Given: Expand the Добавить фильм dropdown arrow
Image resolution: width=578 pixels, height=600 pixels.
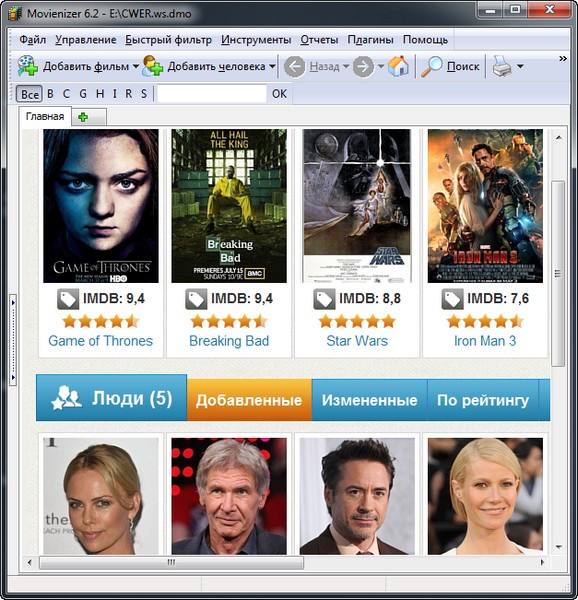Looking at the screenshot, I should pyautogui.click(x=136, y=67).
